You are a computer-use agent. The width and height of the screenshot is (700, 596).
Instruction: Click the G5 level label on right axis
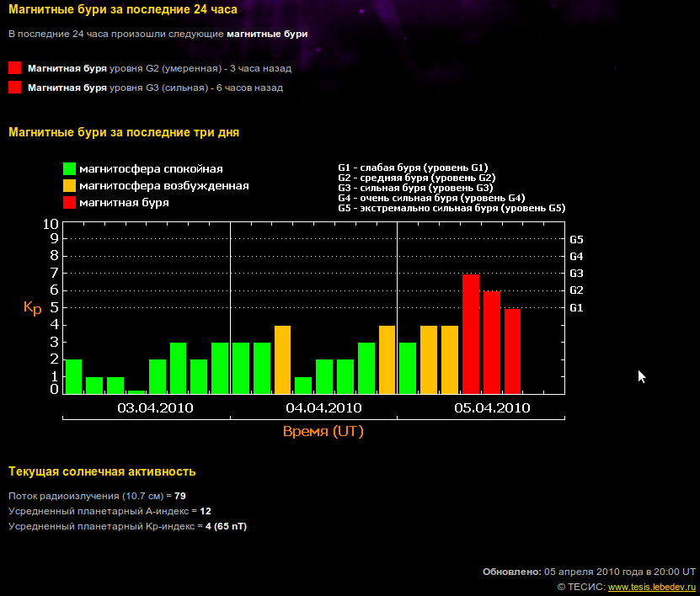(577, 240)
